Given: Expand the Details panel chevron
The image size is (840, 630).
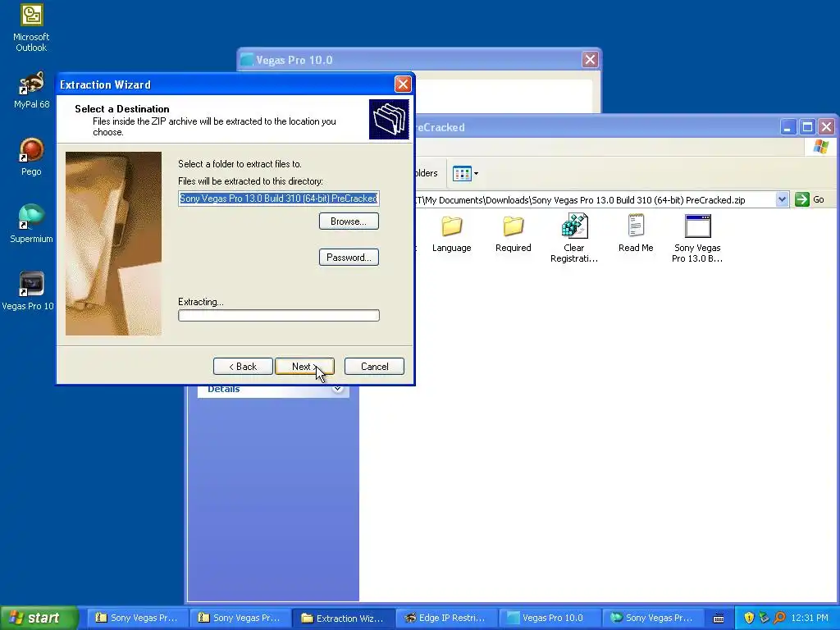Looking at the screenshot, I should pos(337,389).
